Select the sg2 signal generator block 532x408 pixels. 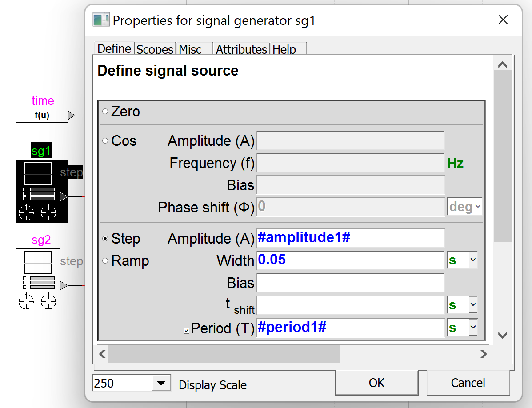(x=38, y=280)
